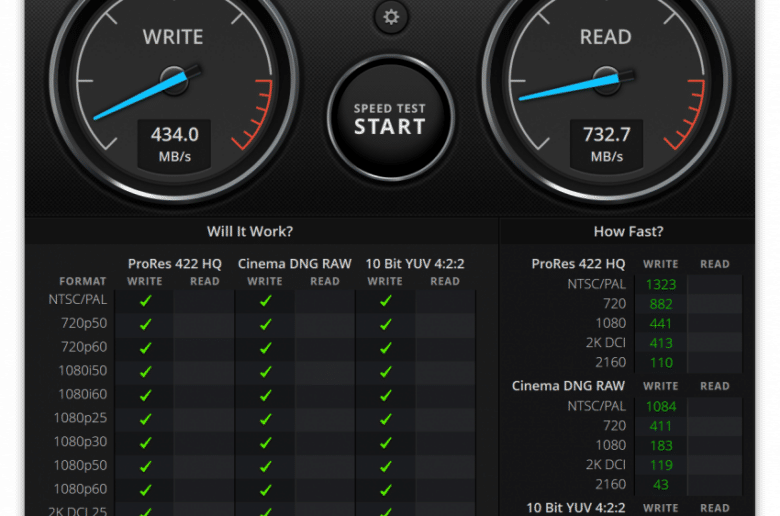
Task: Click ProRes 422 HQ write checkmark for 1080i50
Action: coord(145,372)
